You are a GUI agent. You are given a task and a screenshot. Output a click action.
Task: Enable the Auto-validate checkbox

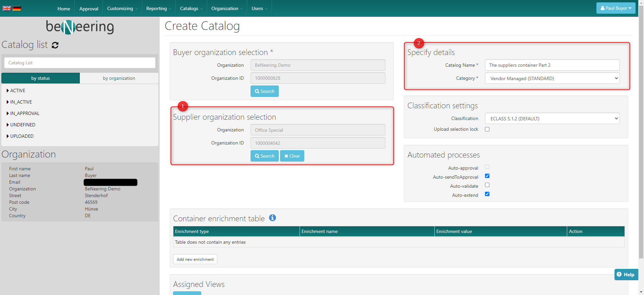(x=487, y=185)
